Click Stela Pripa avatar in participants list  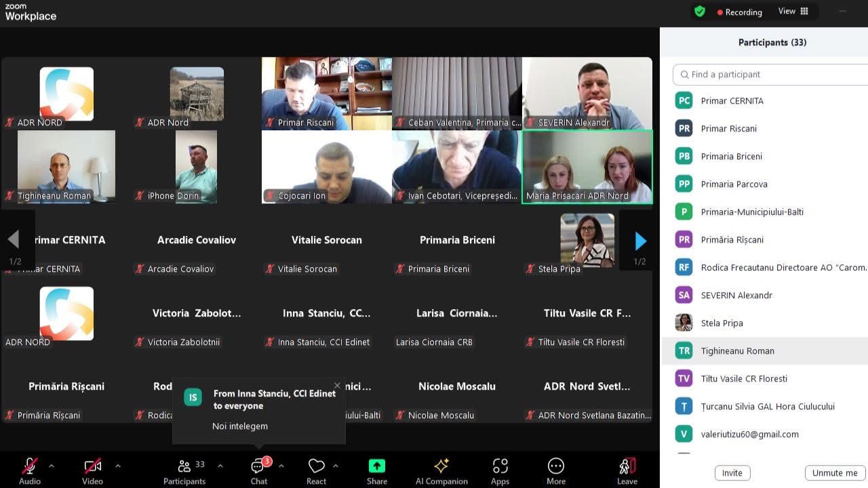684,323
